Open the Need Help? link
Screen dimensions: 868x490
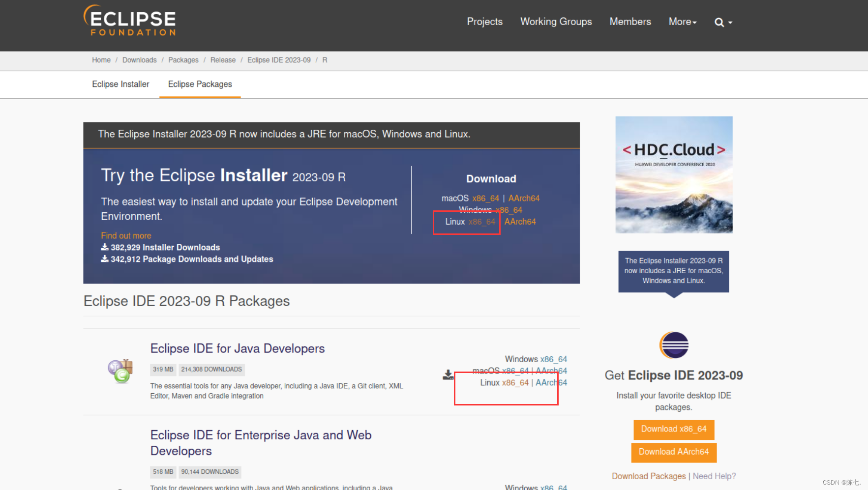click(714, 476)
